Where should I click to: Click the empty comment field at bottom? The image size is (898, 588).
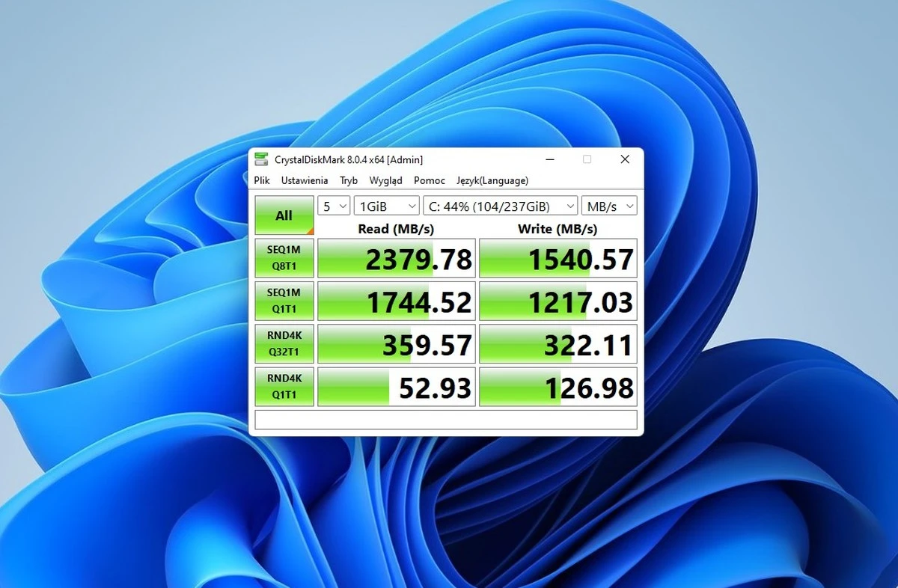coord(446,420)
